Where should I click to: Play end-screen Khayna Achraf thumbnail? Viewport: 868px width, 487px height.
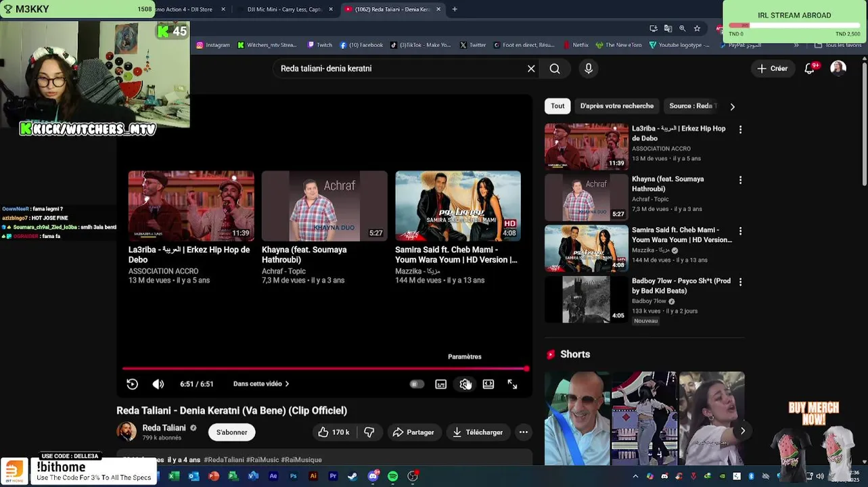coord(324,206)
